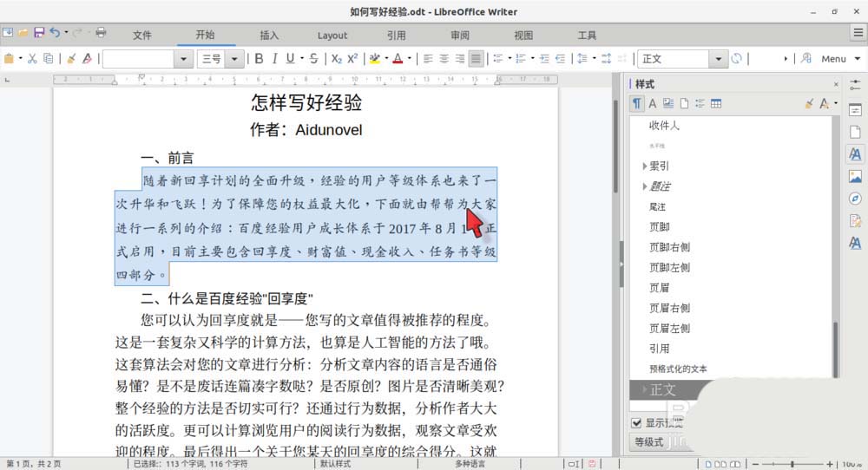The image size is (868, 470).
Task: Increase paragraph indent
Action: tap(544, 59)
